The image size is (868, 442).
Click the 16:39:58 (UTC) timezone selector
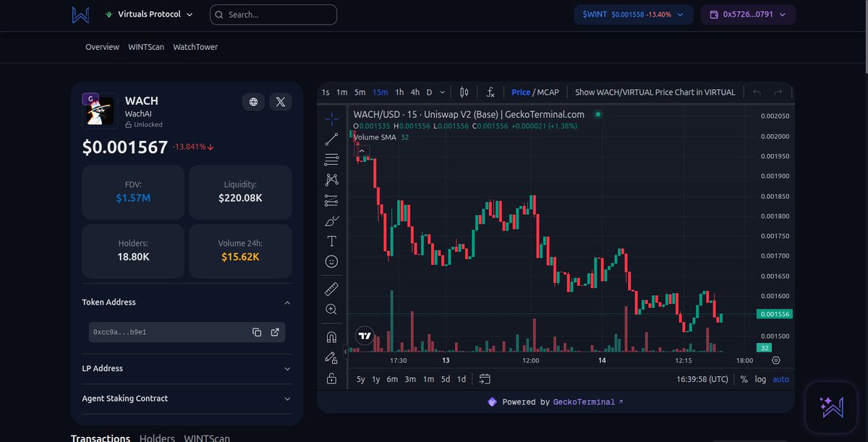click(x=702, y=379)
